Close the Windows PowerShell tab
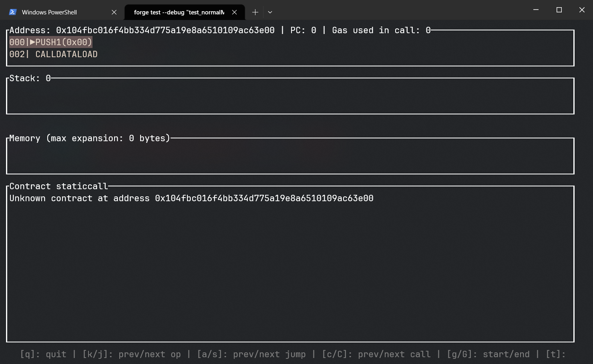The image size is (593, 364). [x=114, y=12]
